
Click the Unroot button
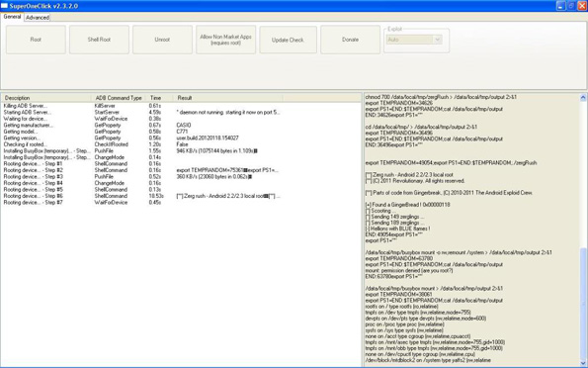(162, 40)
